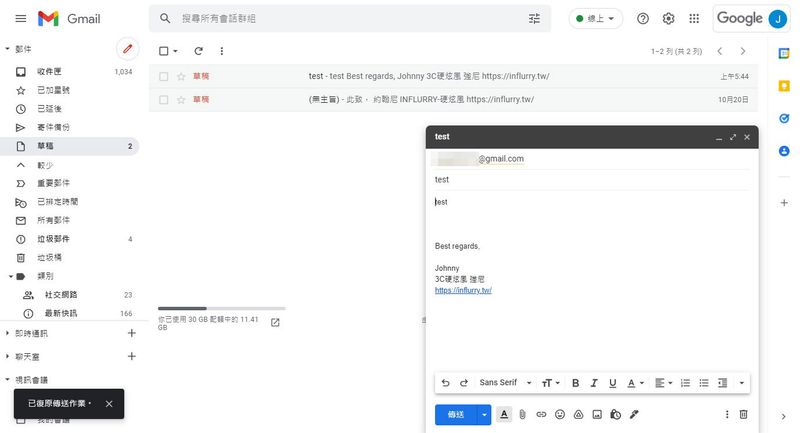
Task: Open send options arrow beside 傳送
Action: coord(484,415)
